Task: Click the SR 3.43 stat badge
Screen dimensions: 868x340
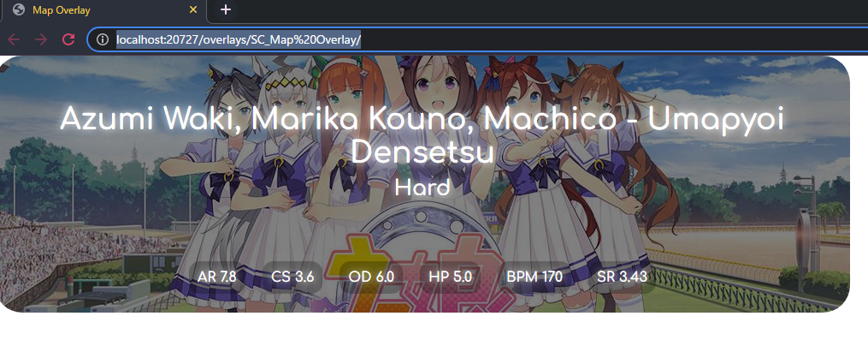Action: pos(622,277)
